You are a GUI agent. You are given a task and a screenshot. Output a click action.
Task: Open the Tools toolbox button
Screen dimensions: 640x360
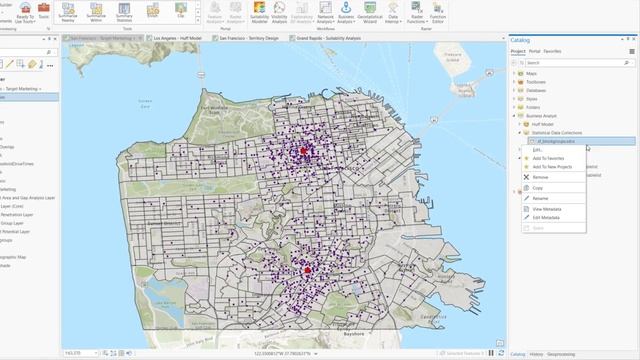point(44,11)
